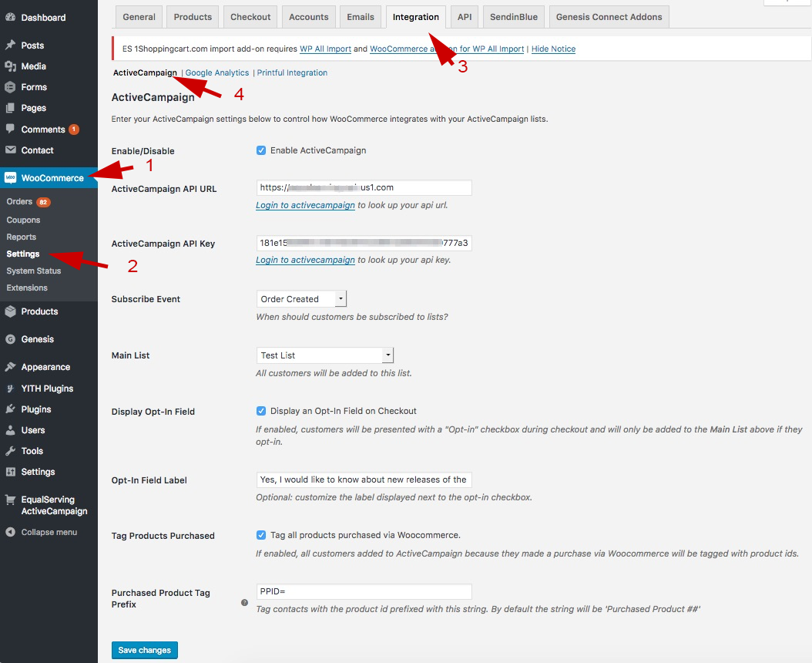Click the help icon beside Purchased Product Tag Prefix
The width and height of the screenshot is (812, 663).
click(x=244, y=602)
